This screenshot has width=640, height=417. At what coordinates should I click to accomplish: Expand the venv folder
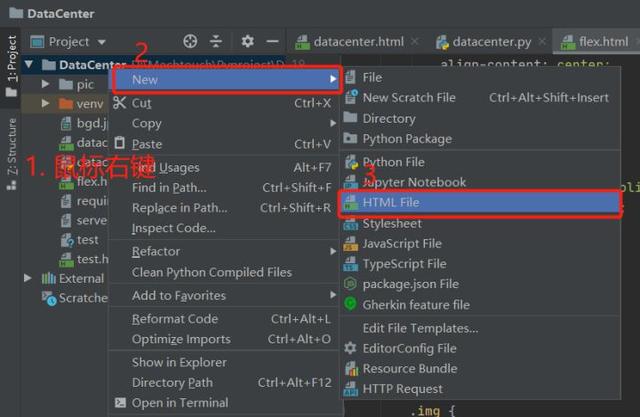(45, 104)
